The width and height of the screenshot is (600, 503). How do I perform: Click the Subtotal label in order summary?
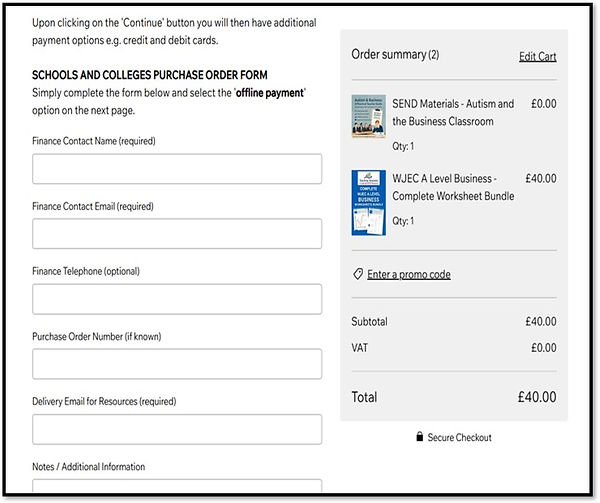(369, 322)
